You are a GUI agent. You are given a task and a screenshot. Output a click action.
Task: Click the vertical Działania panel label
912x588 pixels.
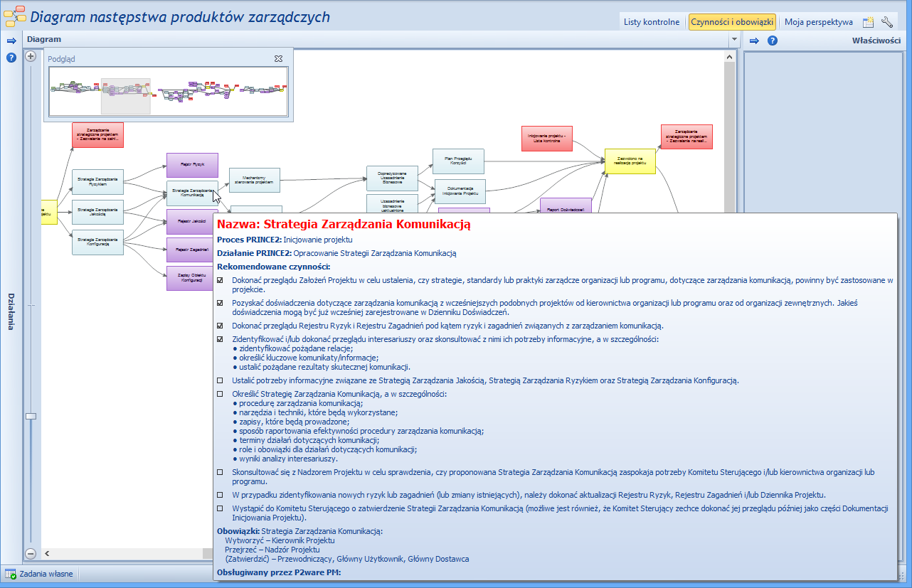pos(11,311)
